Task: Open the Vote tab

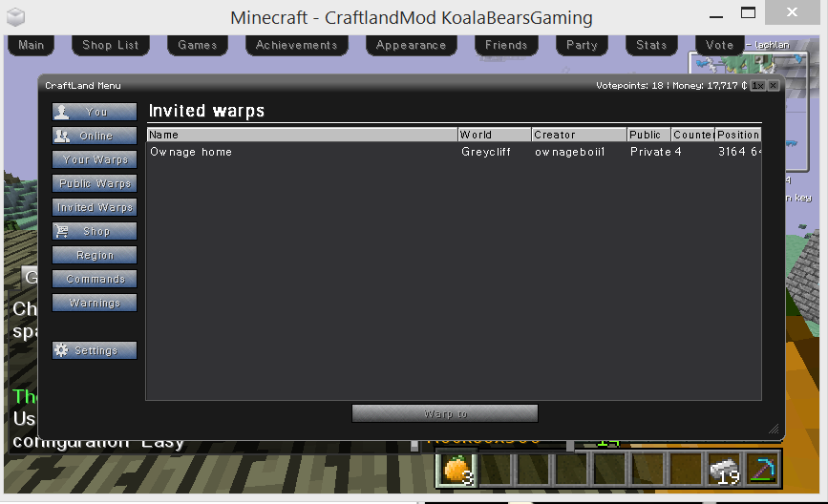Action: click(719, 46)
